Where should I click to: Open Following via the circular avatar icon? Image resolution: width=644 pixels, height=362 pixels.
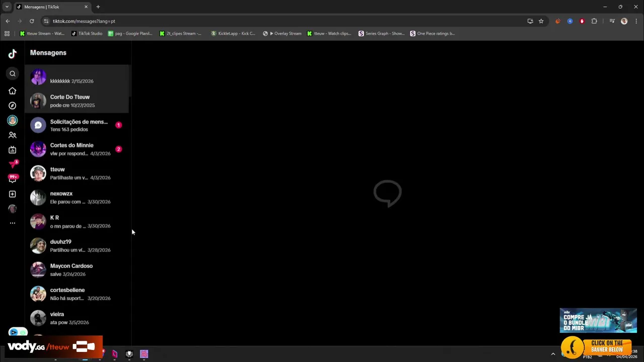tap(13, 121)
